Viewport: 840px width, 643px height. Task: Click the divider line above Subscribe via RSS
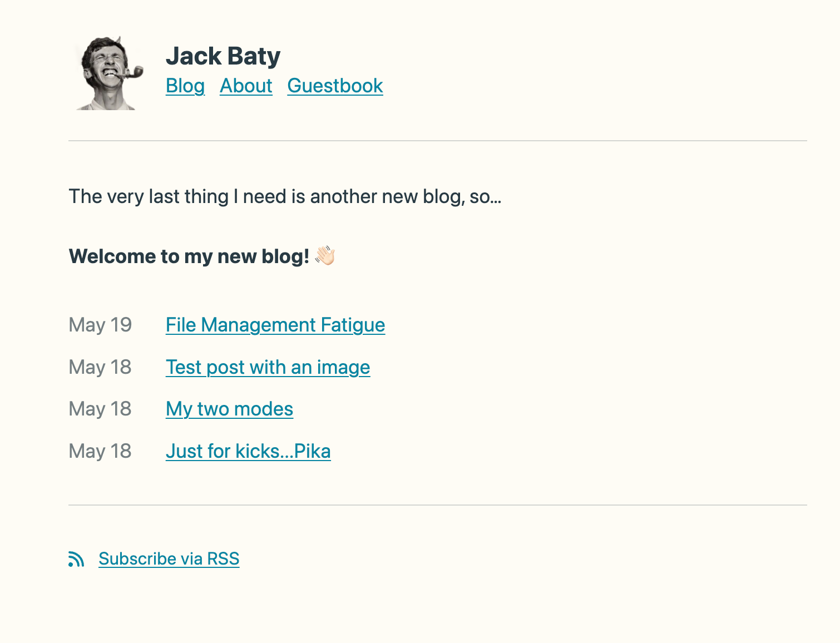click(438, 505)
